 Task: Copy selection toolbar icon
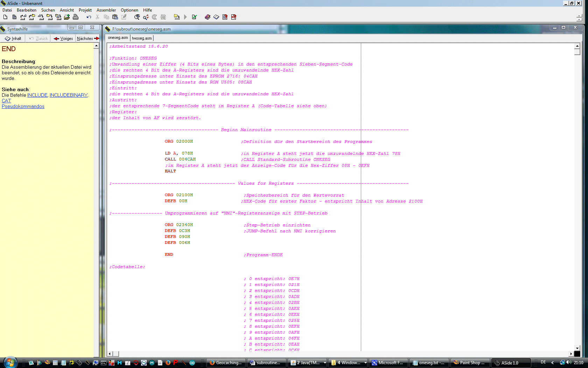pyautogui.click(x=106, y=17)
